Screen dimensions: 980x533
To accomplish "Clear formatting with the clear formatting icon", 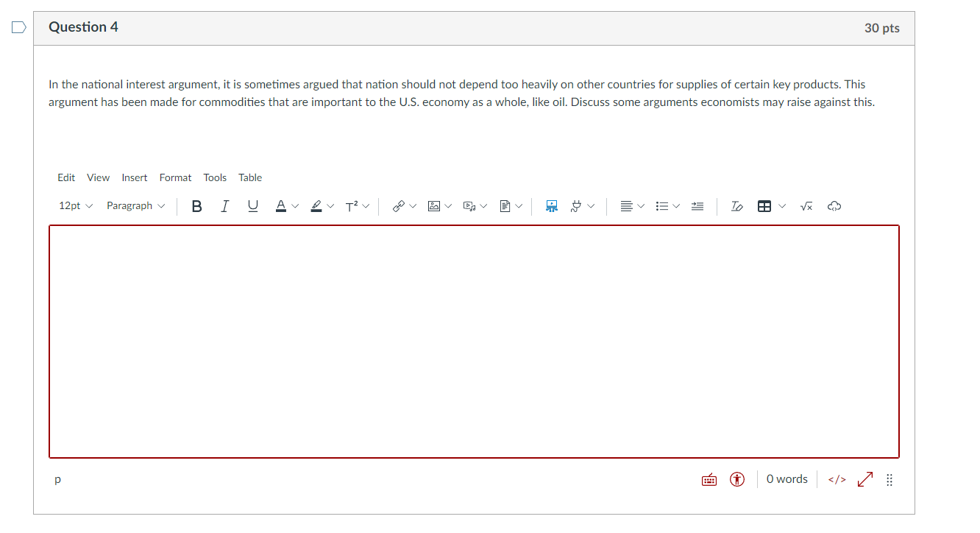I will click(736, 205).
